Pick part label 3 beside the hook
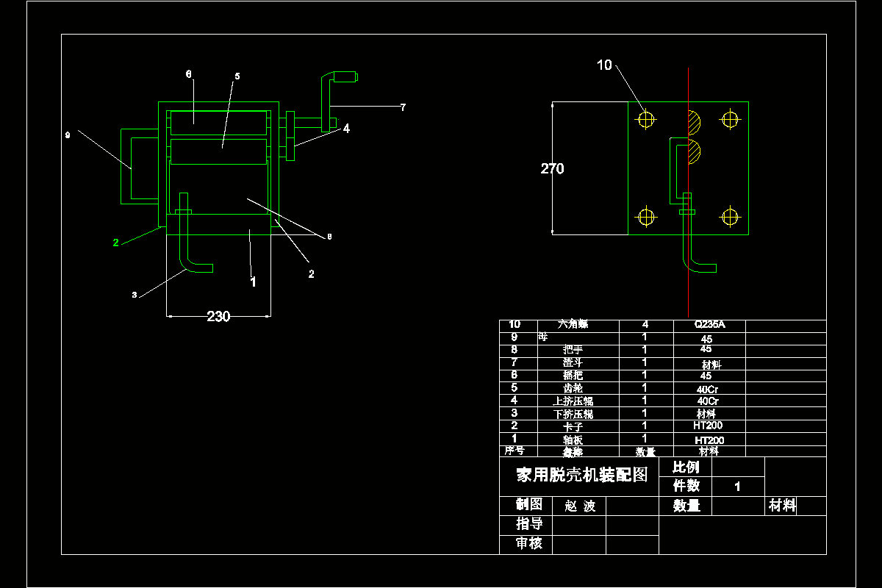The height and width of the screenshot is (588, 882). (135, 295)
